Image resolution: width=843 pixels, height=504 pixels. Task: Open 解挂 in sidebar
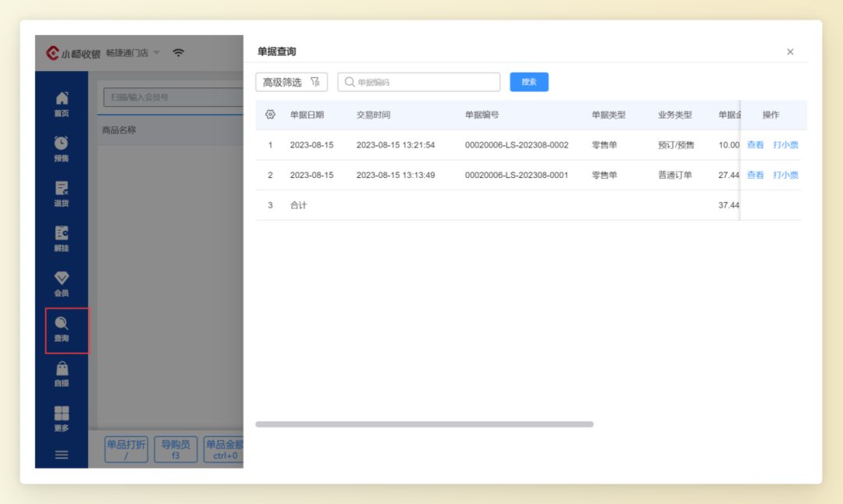pos(62,239)
